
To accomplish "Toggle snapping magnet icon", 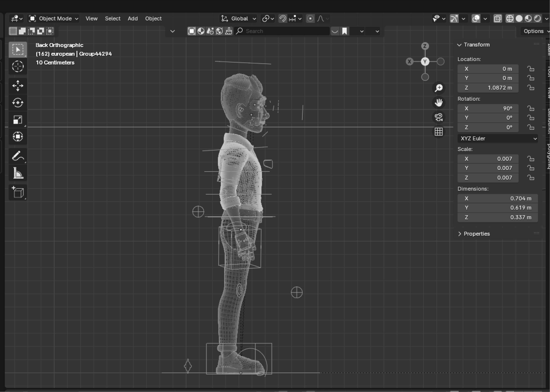I will (x=283, y=19).
